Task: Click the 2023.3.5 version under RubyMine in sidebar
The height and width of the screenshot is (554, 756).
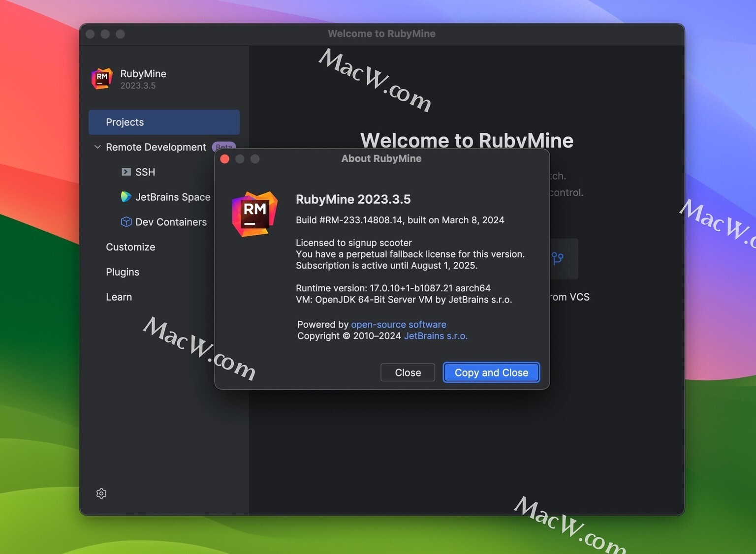Action: click(138, 86)
